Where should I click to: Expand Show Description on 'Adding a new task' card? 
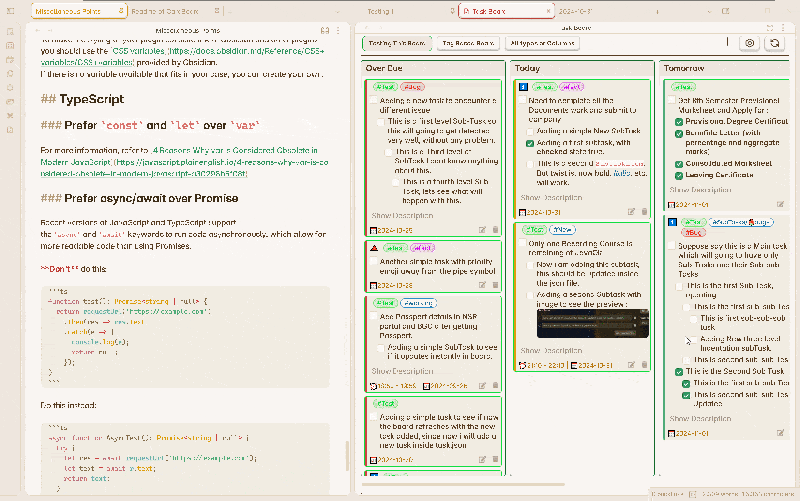pyautogui.click(x=402, y=216)
